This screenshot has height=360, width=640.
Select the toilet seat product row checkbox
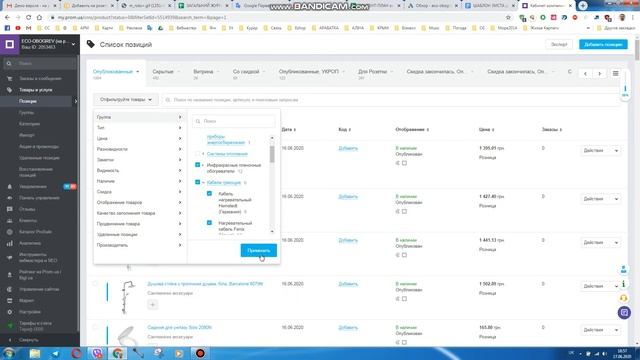coord(95,327)
